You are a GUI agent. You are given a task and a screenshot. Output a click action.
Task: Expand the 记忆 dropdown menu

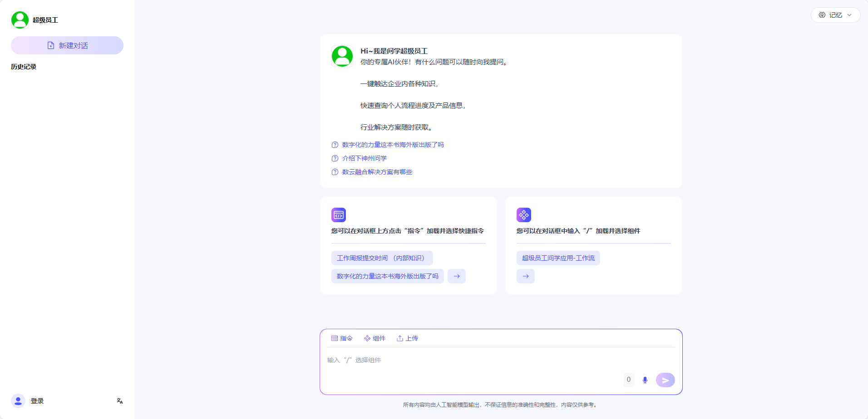click(835, 15)
